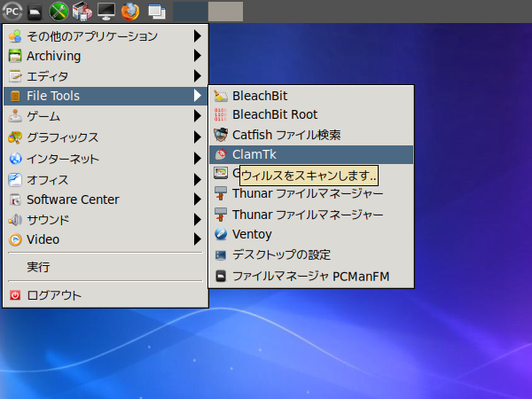Click the デスクトップの設定 icon
The image size is (532, 399).
(221, 254)
